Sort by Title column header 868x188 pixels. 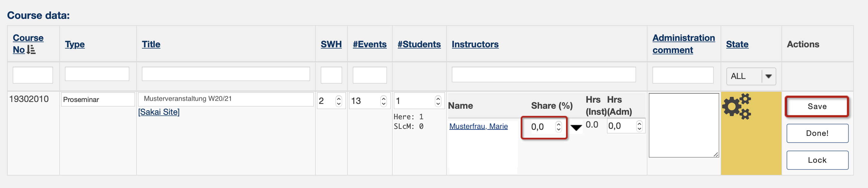click(151, 44)
